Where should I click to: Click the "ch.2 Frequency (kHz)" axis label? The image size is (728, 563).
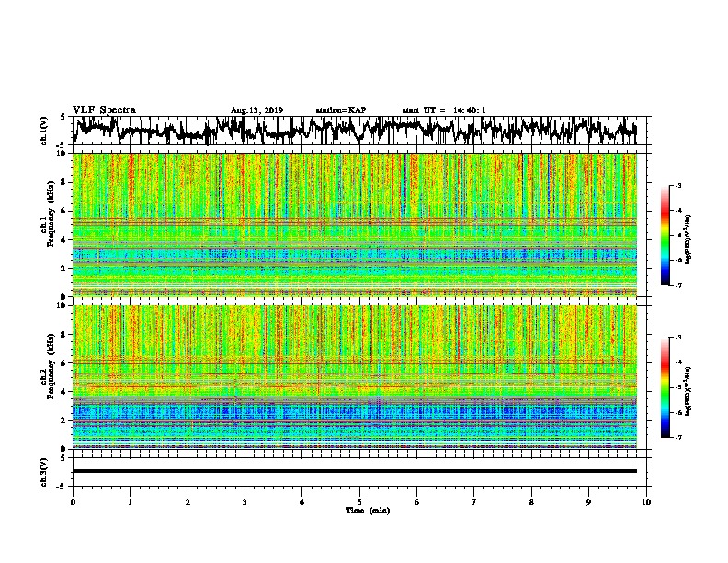click(48, 366)
